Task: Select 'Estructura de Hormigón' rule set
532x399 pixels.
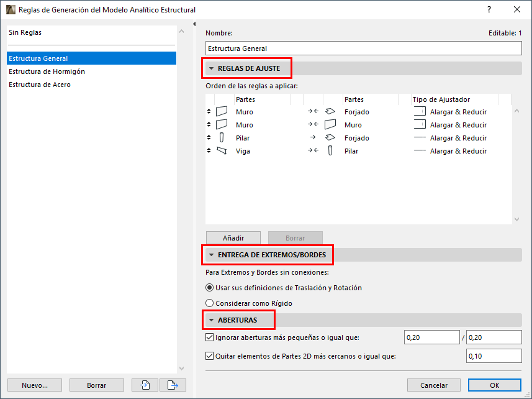Action: (x=92, y=71)
